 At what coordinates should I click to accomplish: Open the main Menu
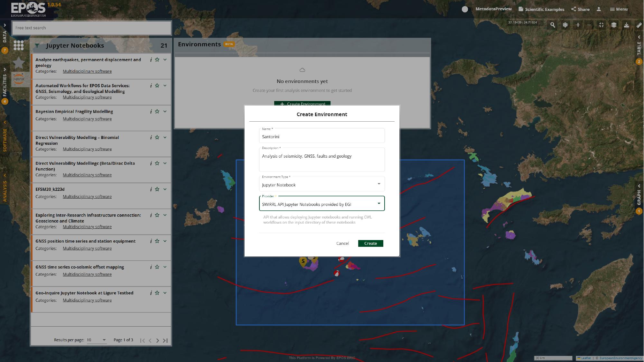(x=619, y=9)
